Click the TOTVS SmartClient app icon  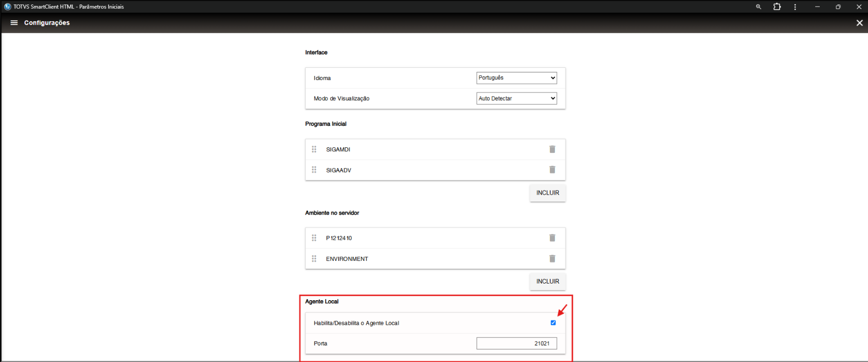8,7
